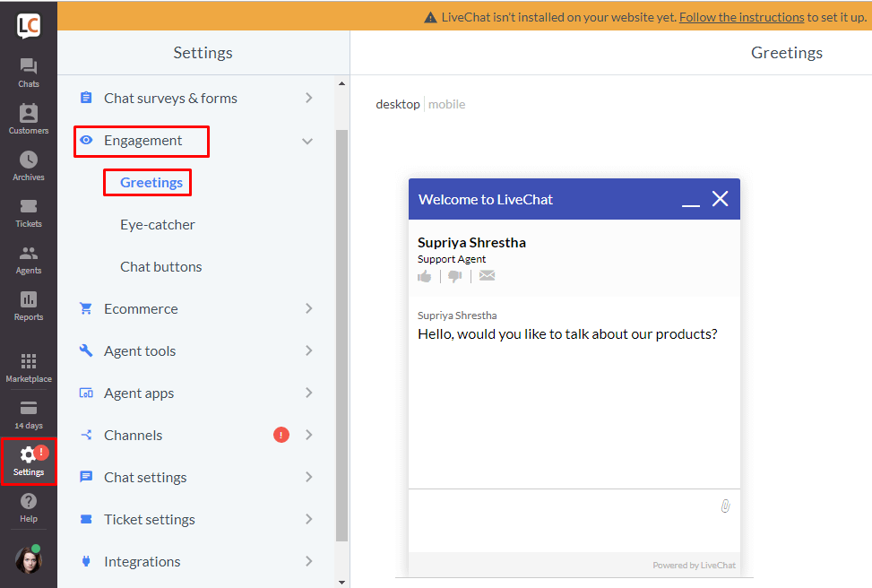Open the Settings gear icon

[27, 455]
